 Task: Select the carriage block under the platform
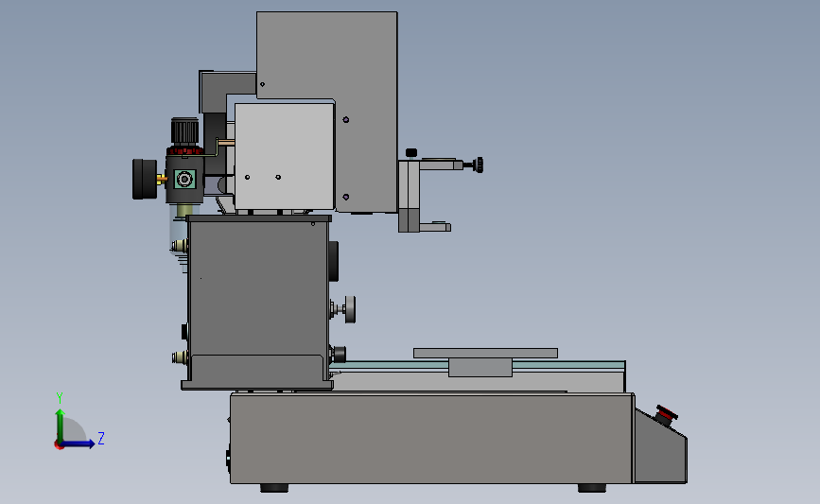(x=480, y=367)
